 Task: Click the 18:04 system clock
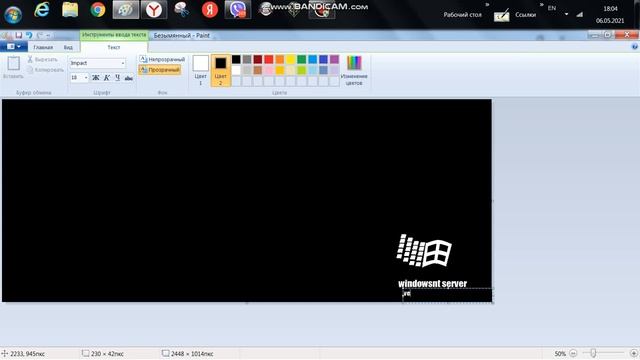pyautogui.click(x=611, y=9)
